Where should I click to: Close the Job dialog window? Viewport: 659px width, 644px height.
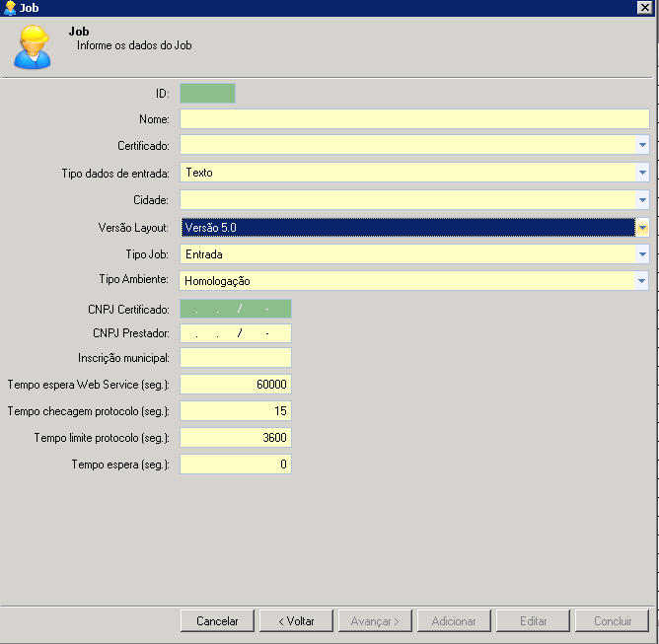[x=644, y=7]
